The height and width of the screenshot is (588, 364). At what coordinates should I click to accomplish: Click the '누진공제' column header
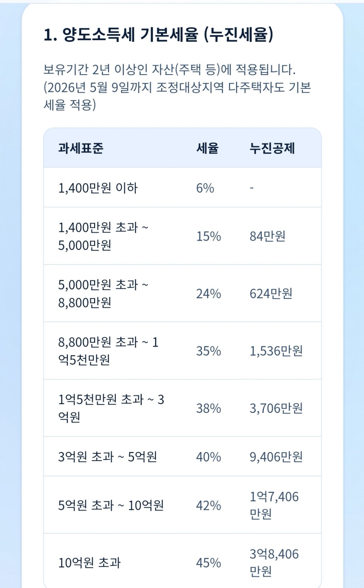click(272, 148)
